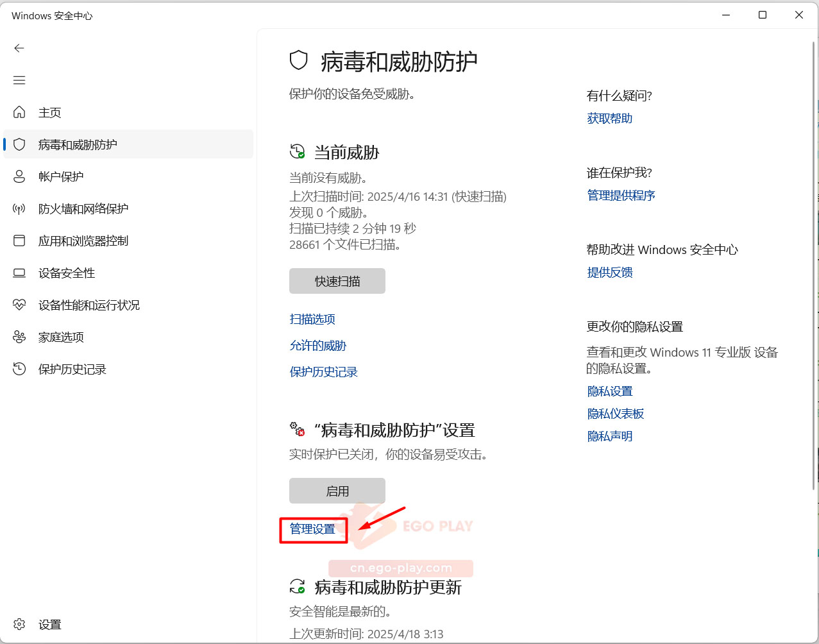
Task: Click the home icon beside 主页
Action: click(19, 112)
